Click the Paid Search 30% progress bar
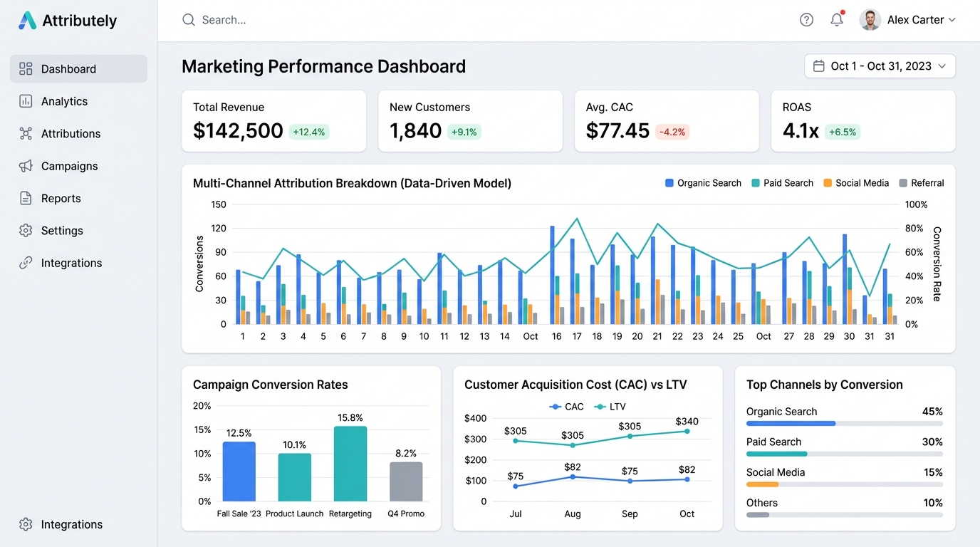The image size is (980, 547). (844, 454)
